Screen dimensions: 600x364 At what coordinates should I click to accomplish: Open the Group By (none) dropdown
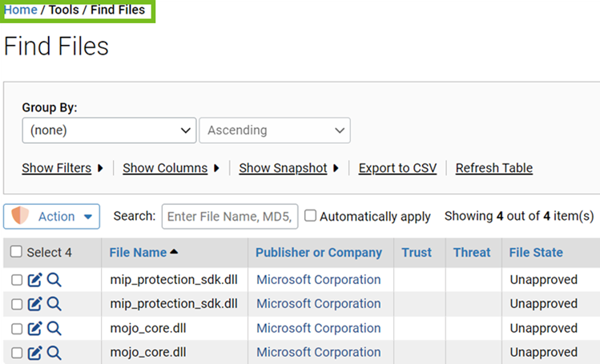click(109, 130)
